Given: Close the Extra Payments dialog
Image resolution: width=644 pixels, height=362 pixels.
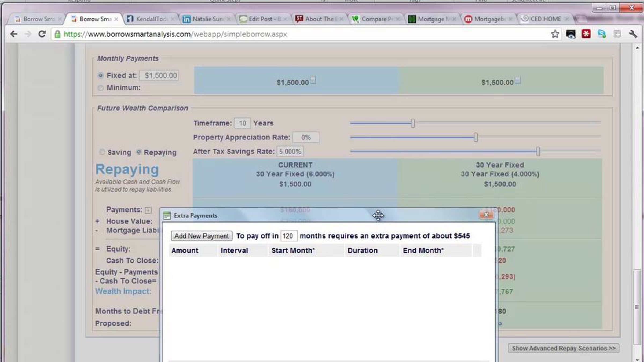Looking at the screenshot, I should click(486, 215).
